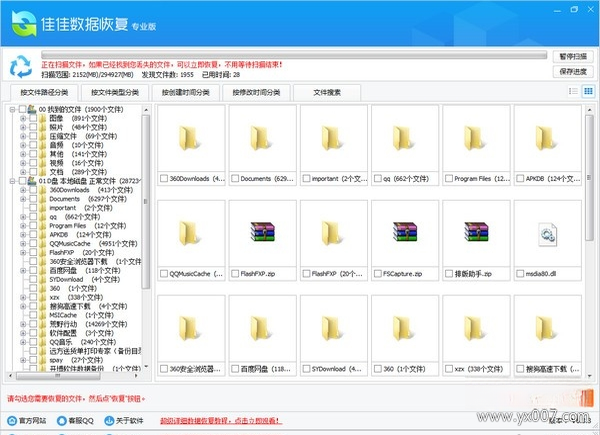Tick the 照片 tree checkbox

33,127
